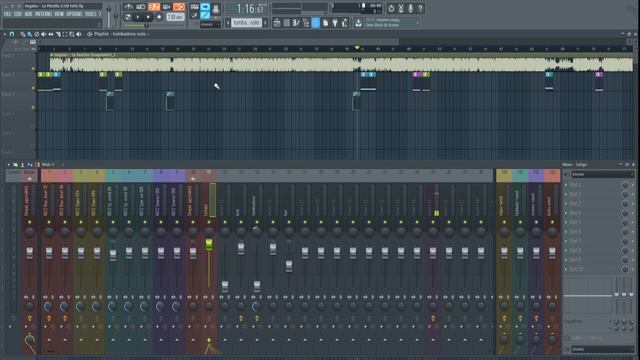Screen dimensions: 640x360
Task: Toggle the orange countdown-before-recording button
Action: point(154,7)
